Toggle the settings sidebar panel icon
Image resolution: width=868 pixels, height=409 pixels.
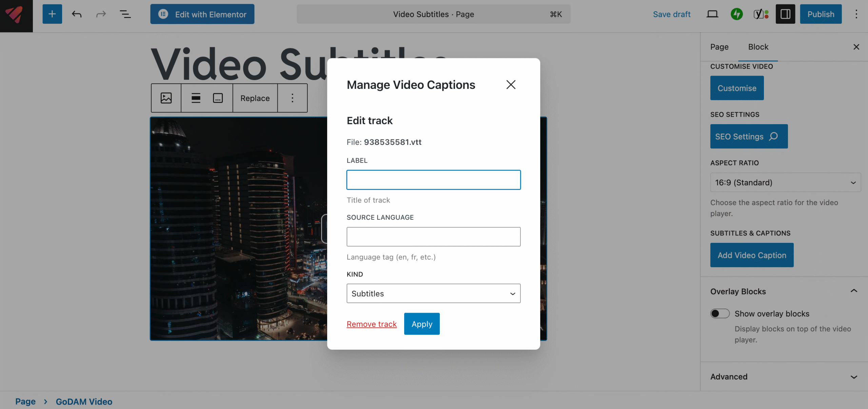pos(785,14)
